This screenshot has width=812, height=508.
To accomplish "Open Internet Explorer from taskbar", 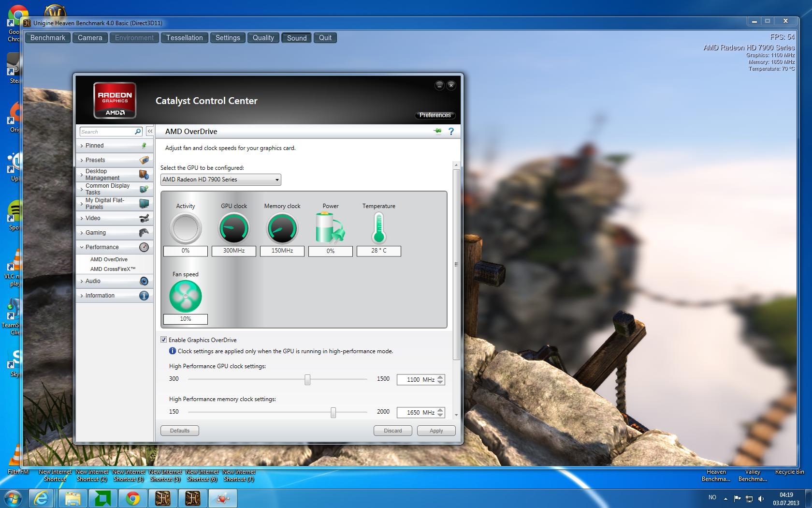I will click(41, 498).
